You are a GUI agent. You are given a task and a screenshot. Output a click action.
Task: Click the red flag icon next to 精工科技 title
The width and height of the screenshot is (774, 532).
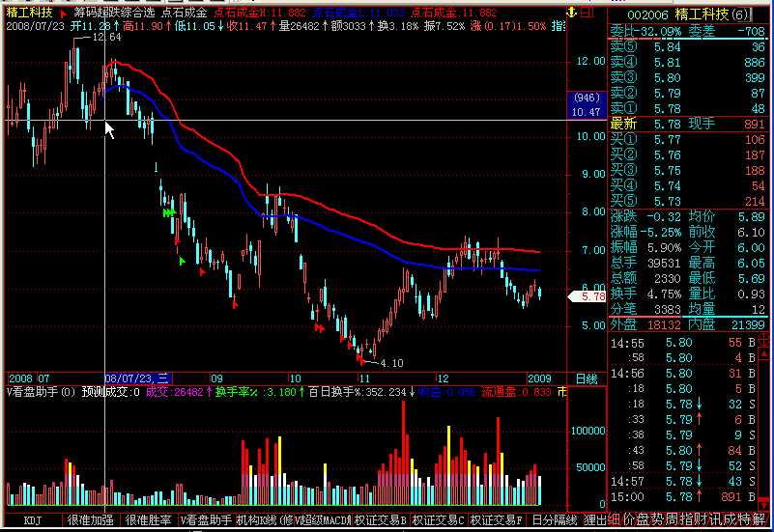(63, 14)
